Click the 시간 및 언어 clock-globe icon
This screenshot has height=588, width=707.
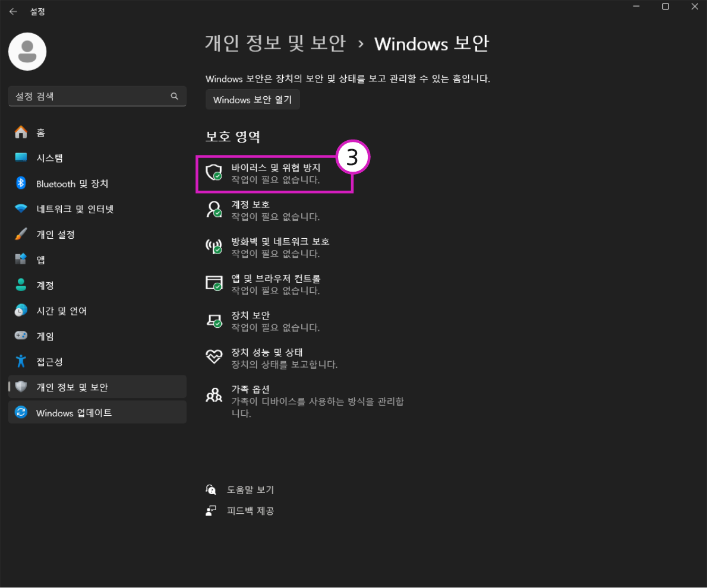point(21,310)
